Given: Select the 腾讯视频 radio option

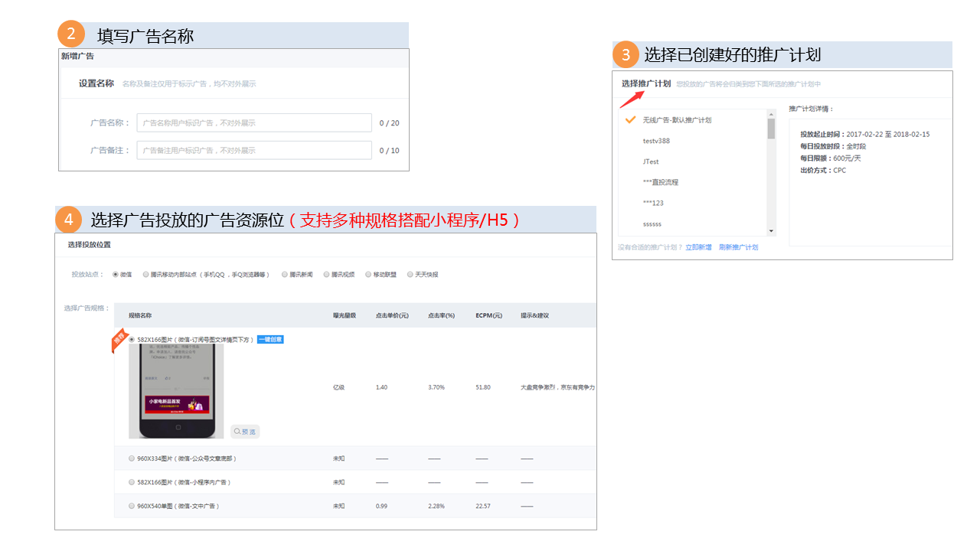Looking at the screenshot, I should [x=327, y=274].
